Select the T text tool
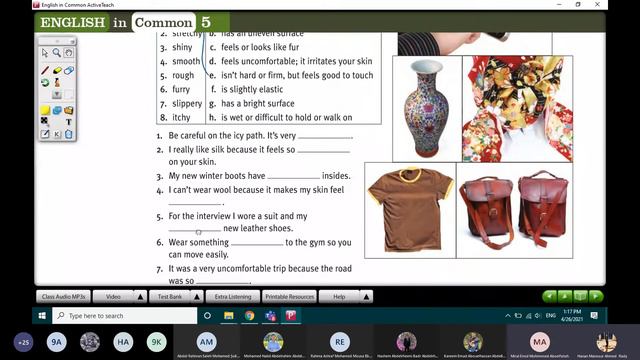Screen dimensions: 640x360 pyautogui.click(x=69, y=122)
